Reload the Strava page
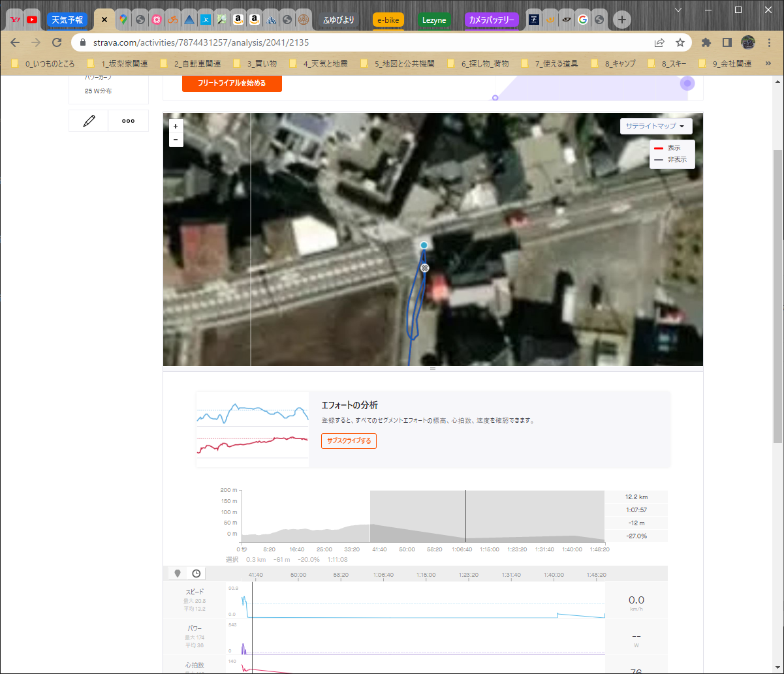The height and width of the screenshot is (674, 784). 57,42
